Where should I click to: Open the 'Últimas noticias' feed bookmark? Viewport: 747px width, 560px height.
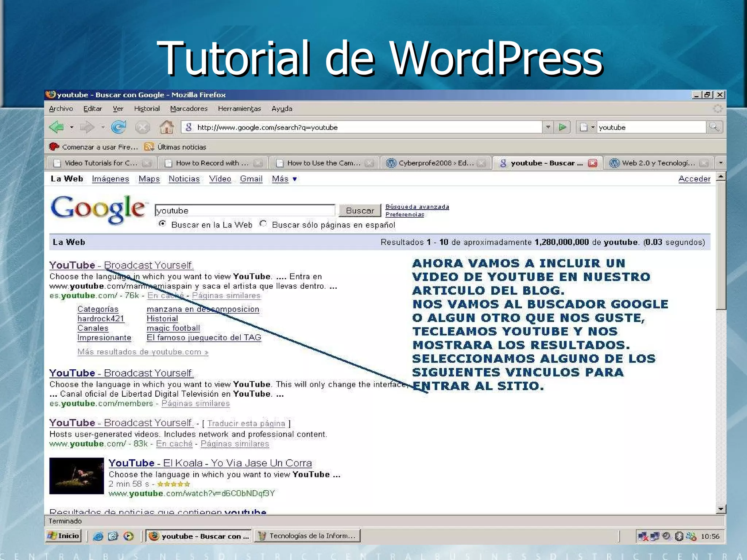pos(175,147)
